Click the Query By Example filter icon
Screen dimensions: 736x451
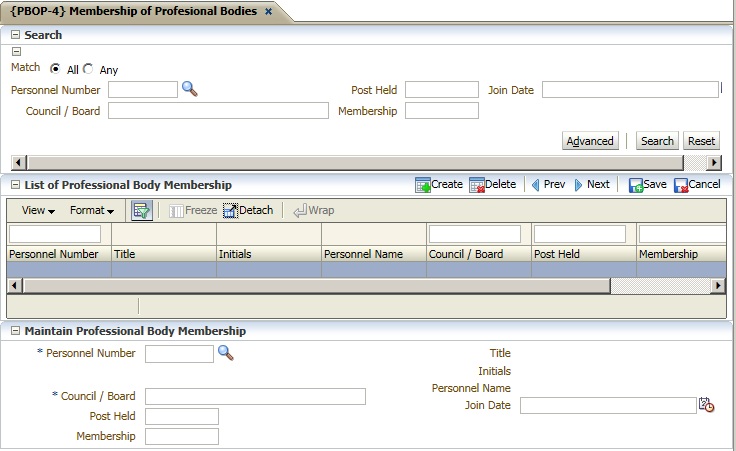141,210
